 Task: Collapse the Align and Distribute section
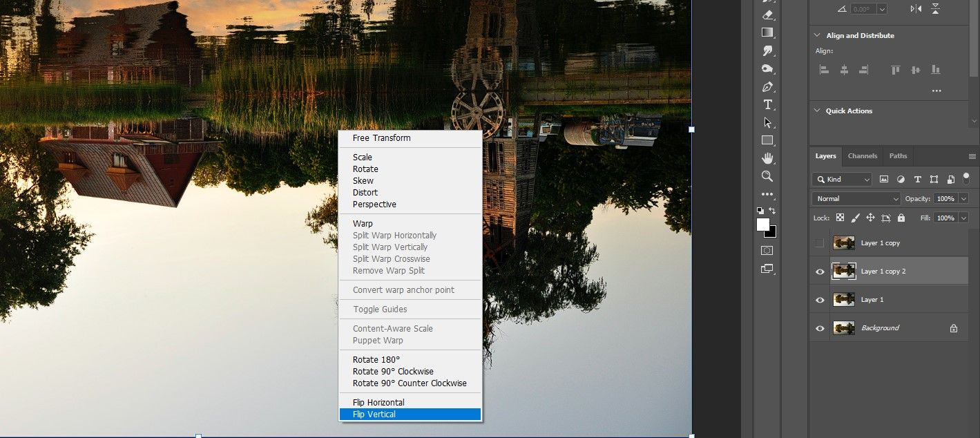[x=818, y=35]
